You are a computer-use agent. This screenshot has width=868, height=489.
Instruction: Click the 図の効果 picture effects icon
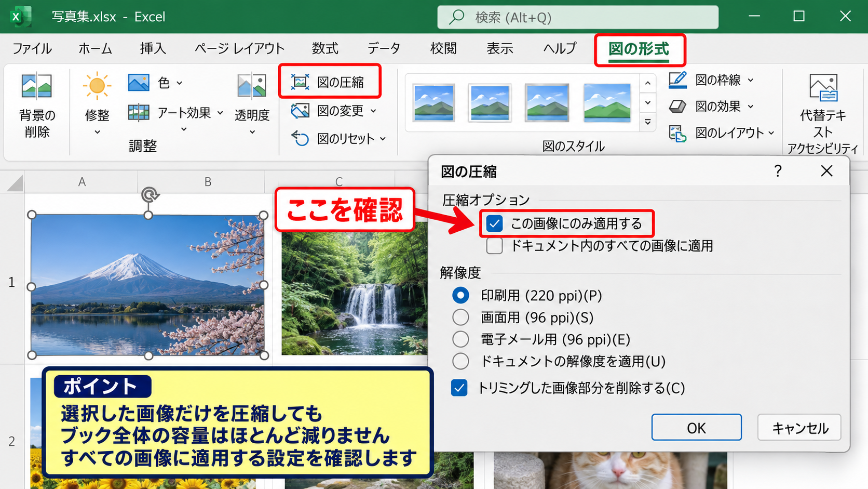click(678, 107)
